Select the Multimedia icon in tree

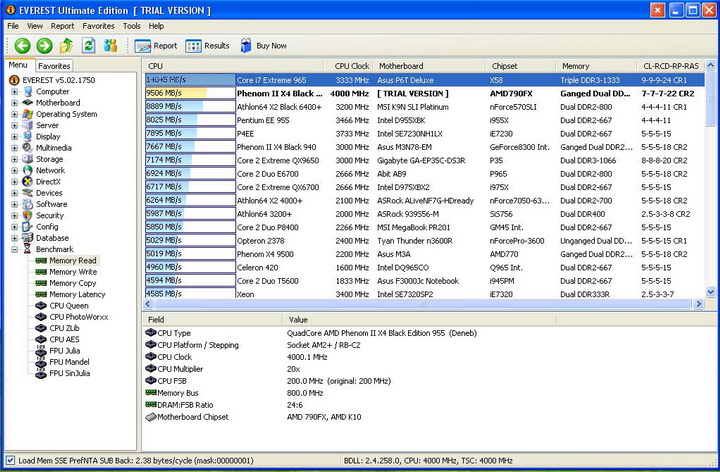[x=28, y=147]
